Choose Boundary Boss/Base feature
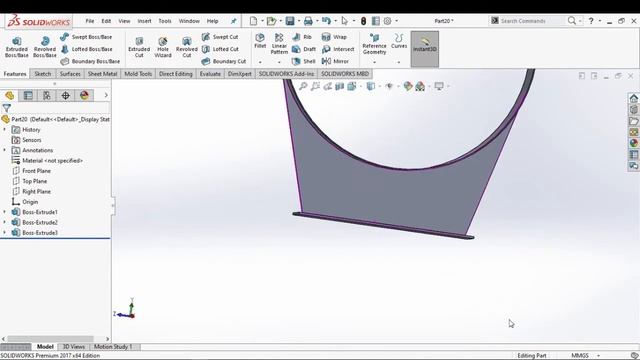The width and height of the screenshot is (640, 360). pyautogui.click(x=90, y=61)
